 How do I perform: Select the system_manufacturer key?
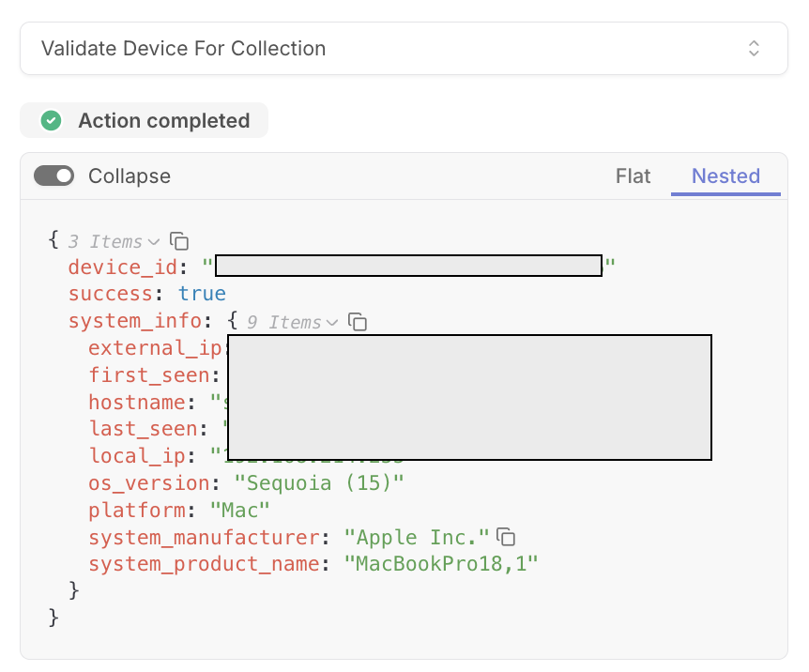tap(205, 537)
